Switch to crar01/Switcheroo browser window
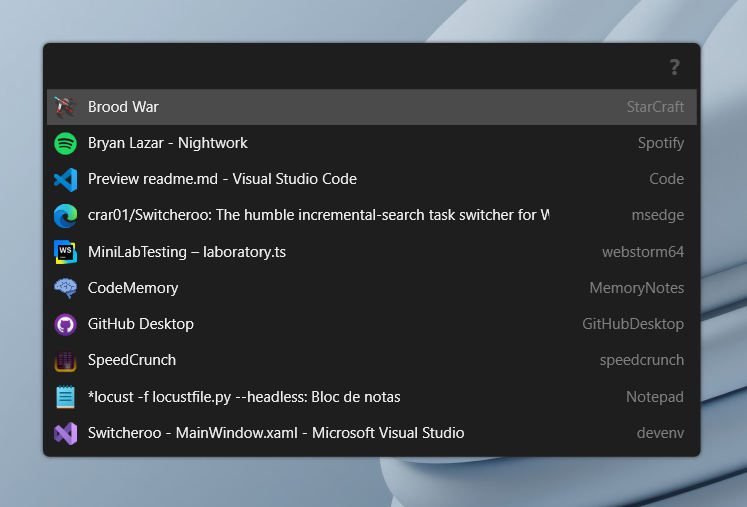Screen dimensions: 747x507 318,215
